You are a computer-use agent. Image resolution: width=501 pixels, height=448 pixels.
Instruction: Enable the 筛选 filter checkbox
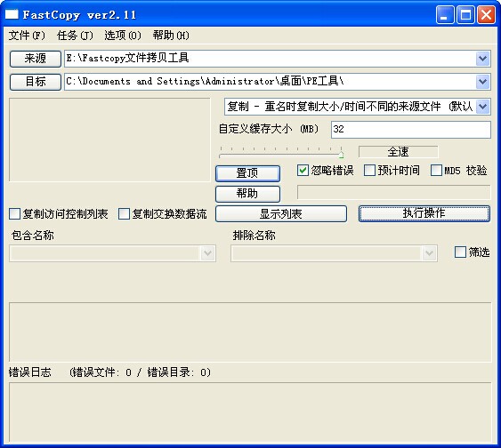460,252
